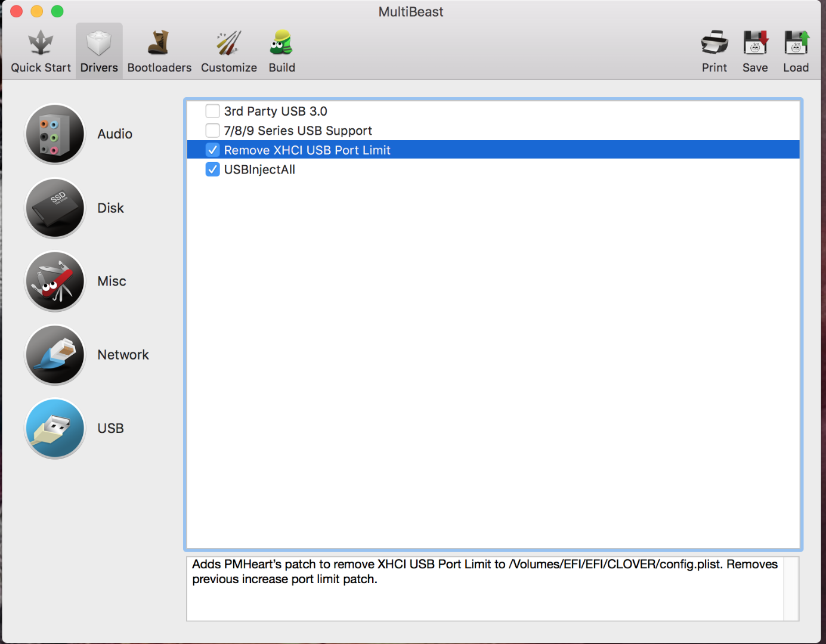Open the Disk SSD category

point(55,208)
